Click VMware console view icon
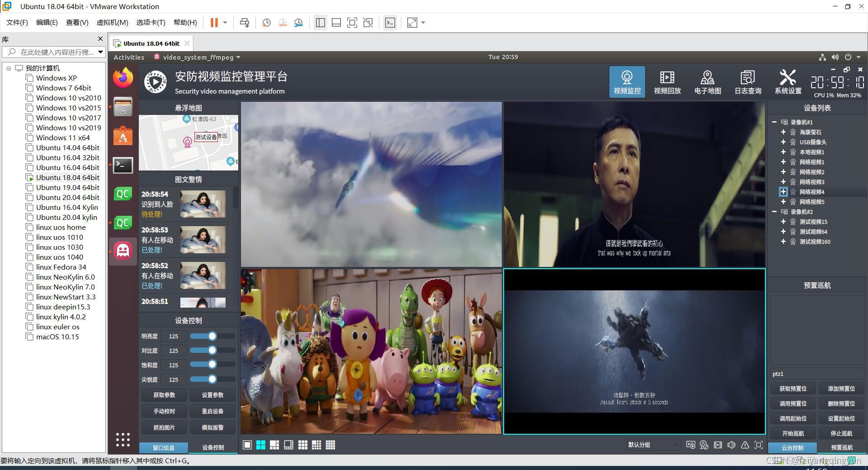 coord(390,23)
